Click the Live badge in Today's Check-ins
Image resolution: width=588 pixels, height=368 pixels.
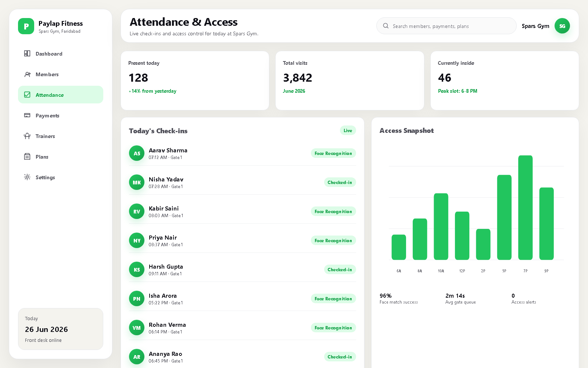pyautogui.click(x=348, y=130)
